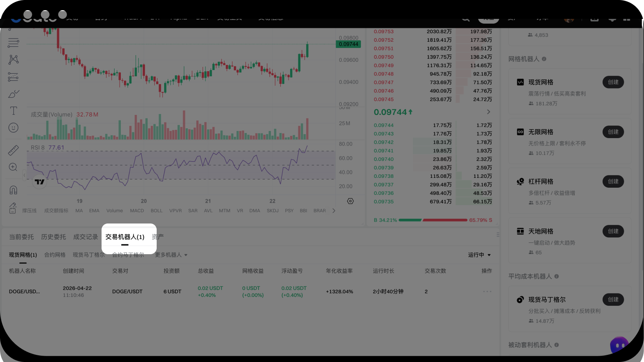Select the Fibonacci retracement drawing tool

click(13, 42)
